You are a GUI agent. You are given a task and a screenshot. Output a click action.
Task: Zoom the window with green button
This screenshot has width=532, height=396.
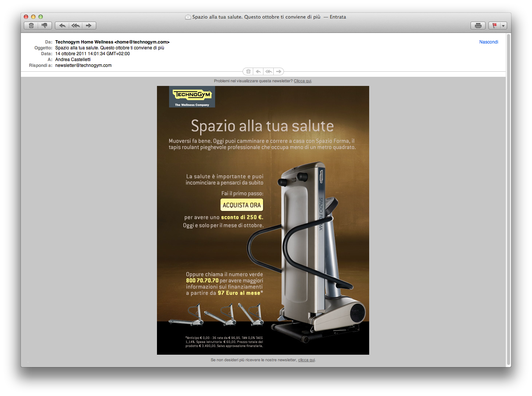(x=41, y=17)
